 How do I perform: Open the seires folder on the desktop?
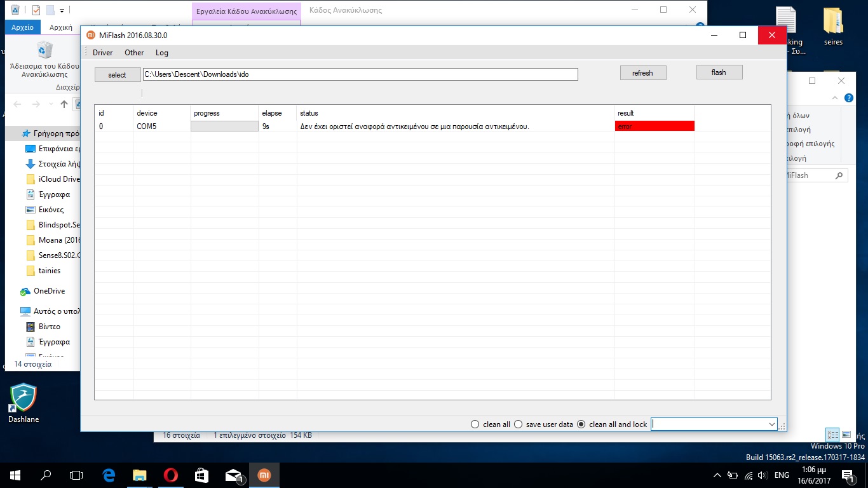[x=832, y=25]
